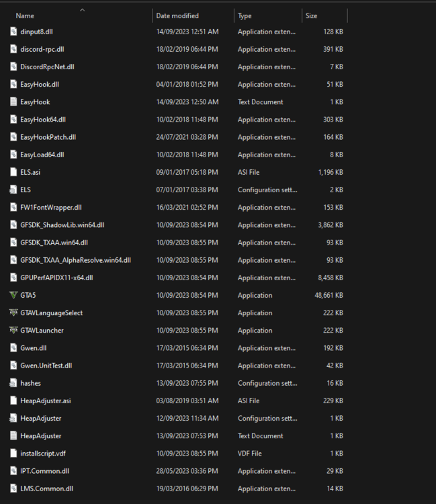
Task: Click the DiscordRpcNet.dll file name
Action: click(x=47, y=67)
